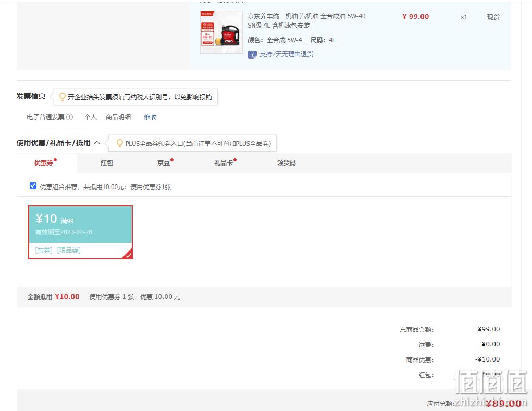Screen dimensions: 532x411
Task: Click the 7-day return badge icon
Action: click(252, 55)
